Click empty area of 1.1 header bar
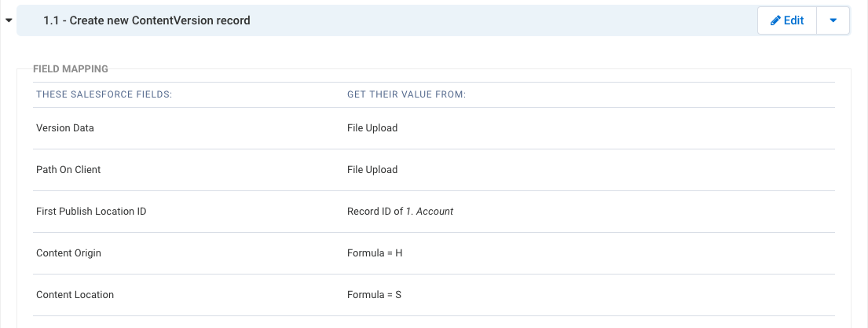This screenshot has width=868, height=328. click(x=498, y=20)
